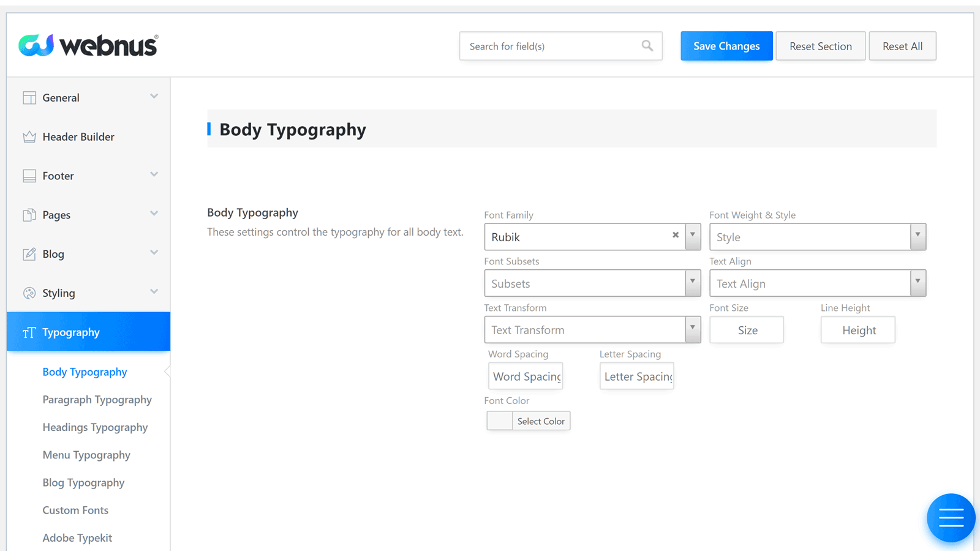This screenshot has height=557, width=980.
Task: Open the blue floating menu button
Action: pyautogui.click(x=951, y=518)
